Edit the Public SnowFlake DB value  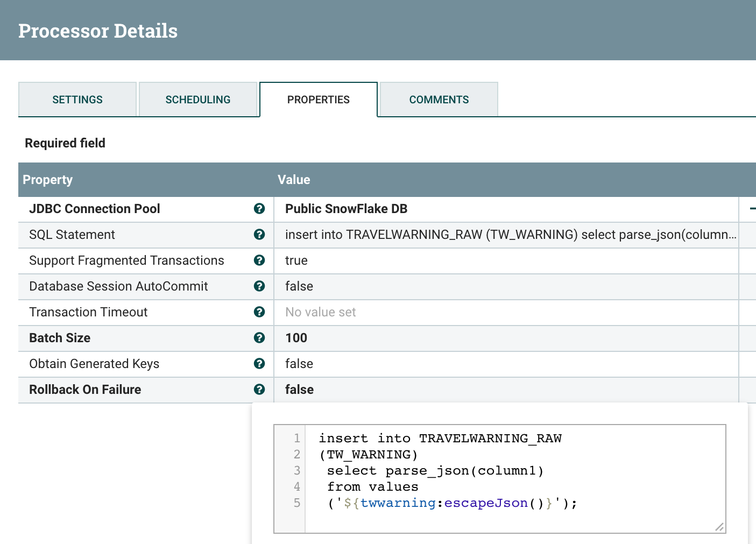coord(506,209)
